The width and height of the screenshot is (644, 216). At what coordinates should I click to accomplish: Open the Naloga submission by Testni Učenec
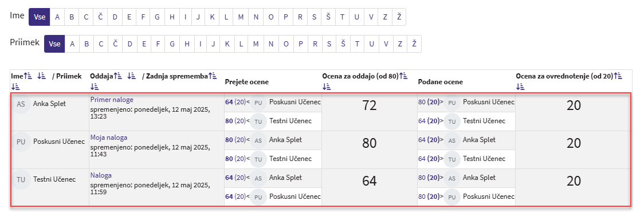click(101, 175)
